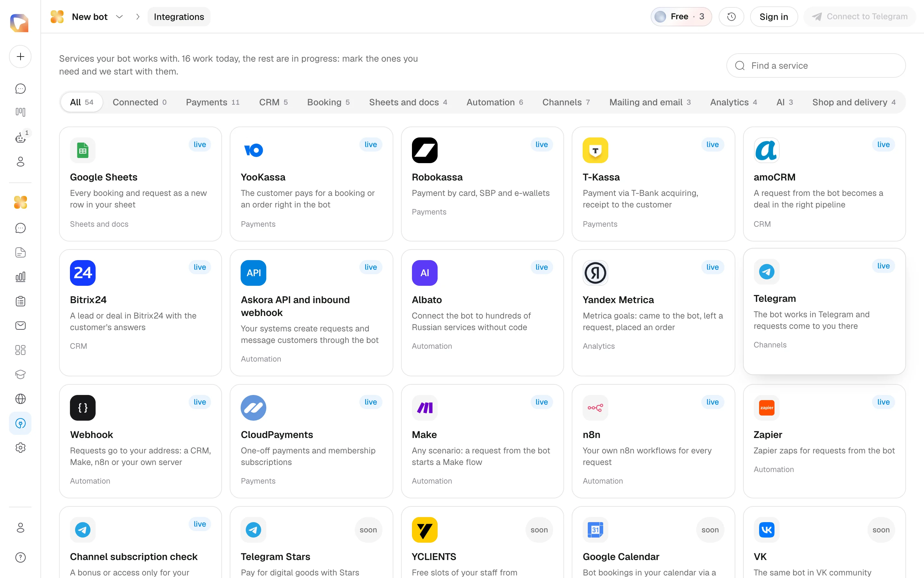Click the Bitrix24 logo icon
The width and height of the screenshot is (924, 578).
[x=83, y=273]
